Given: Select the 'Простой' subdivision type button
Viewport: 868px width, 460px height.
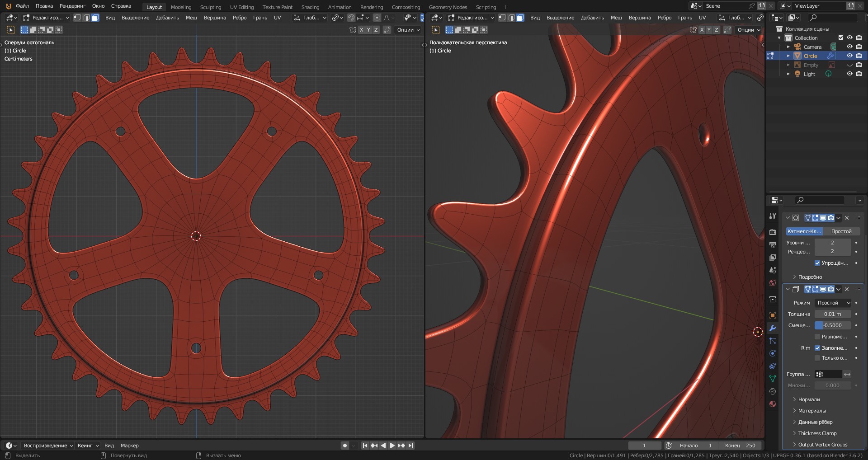Looking at the screenshot, I should coord(841,231).
